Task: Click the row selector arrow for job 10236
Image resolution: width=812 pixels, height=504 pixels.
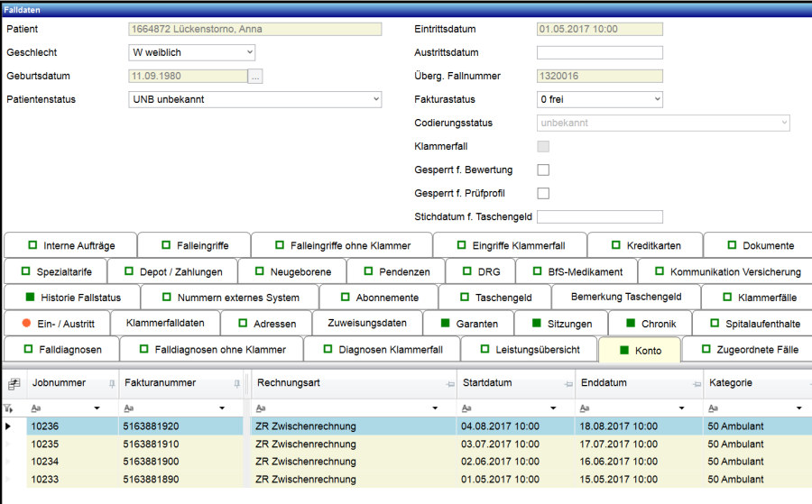Action: [x=9, y=426]
